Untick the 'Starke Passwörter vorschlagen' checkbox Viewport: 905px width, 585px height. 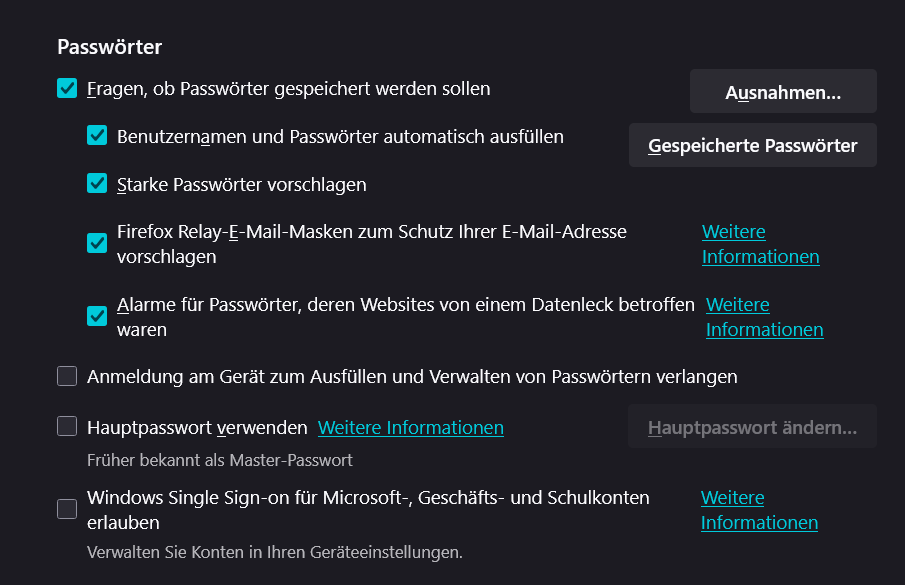click(x=97, y=184)
